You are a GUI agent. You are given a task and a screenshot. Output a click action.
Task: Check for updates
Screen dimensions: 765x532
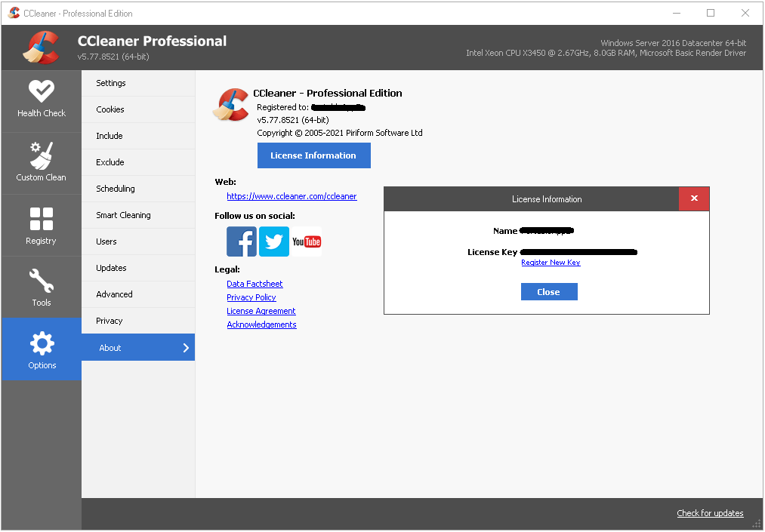[710, 513]
